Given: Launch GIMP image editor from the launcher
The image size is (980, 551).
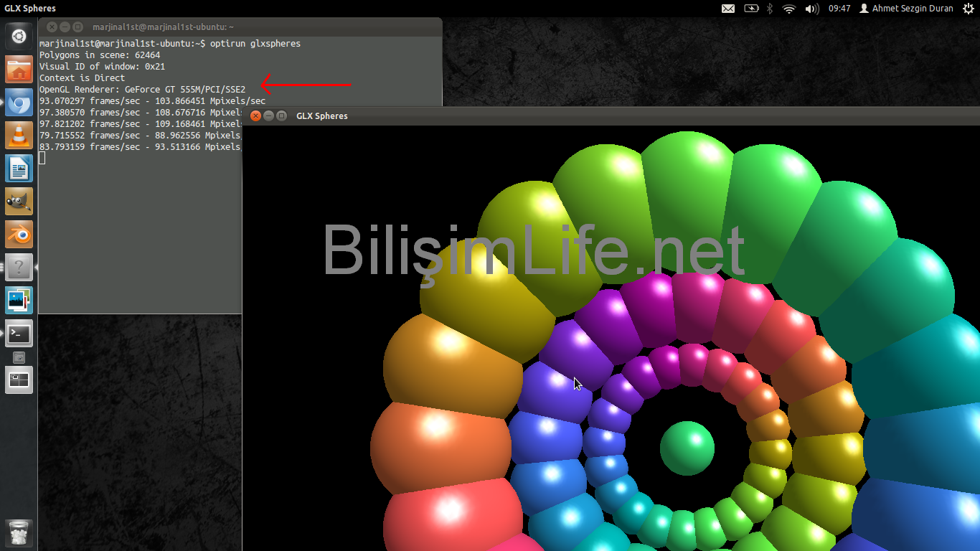Looking at the screenshot, I should click(x=19, y=202).
